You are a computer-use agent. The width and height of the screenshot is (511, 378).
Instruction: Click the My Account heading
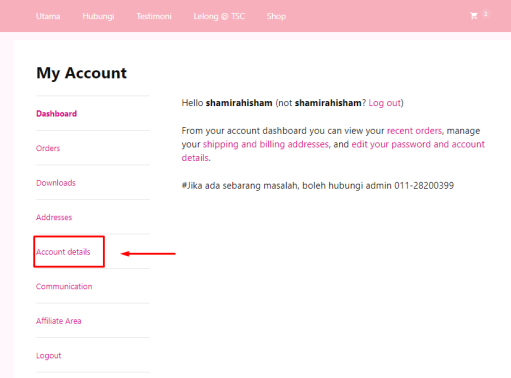(82, 73)
